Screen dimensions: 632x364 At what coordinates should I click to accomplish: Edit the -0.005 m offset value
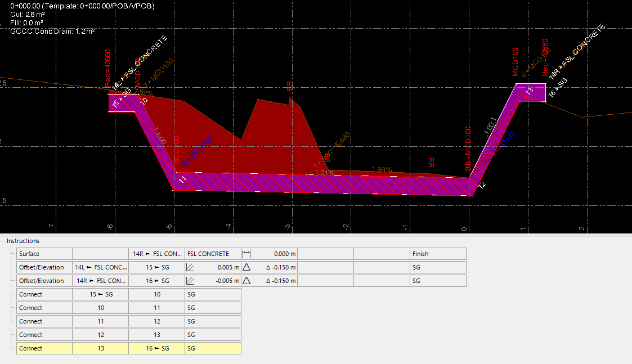click(218, 281)
